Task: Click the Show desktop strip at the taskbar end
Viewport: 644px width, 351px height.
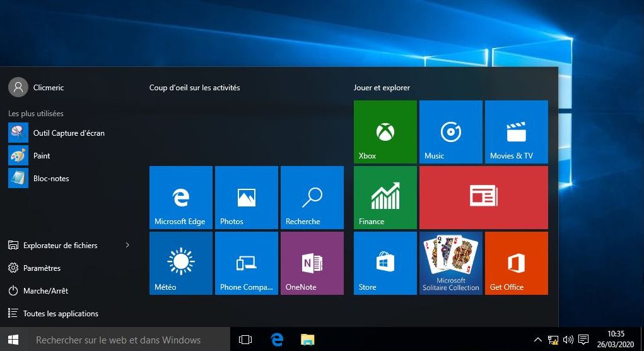Action: (642, 340)
